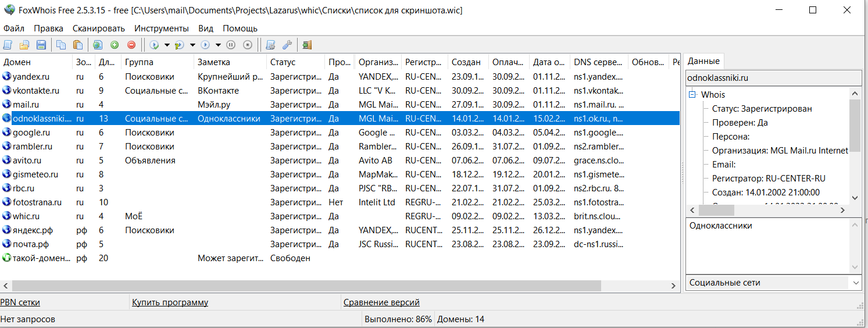Screen dimensions: 868x328
Task: Select the vkontakte.ru domain row
Action: coord(340,91)
